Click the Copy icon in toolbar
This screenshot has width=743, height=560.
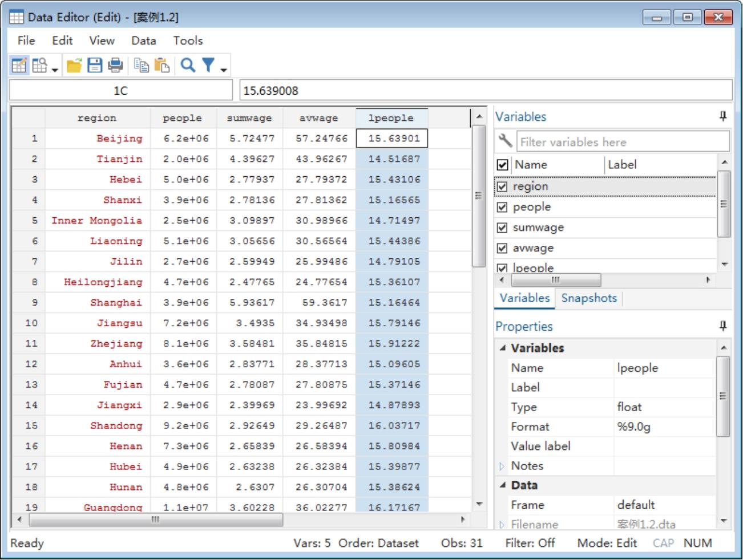coord(142,66)
